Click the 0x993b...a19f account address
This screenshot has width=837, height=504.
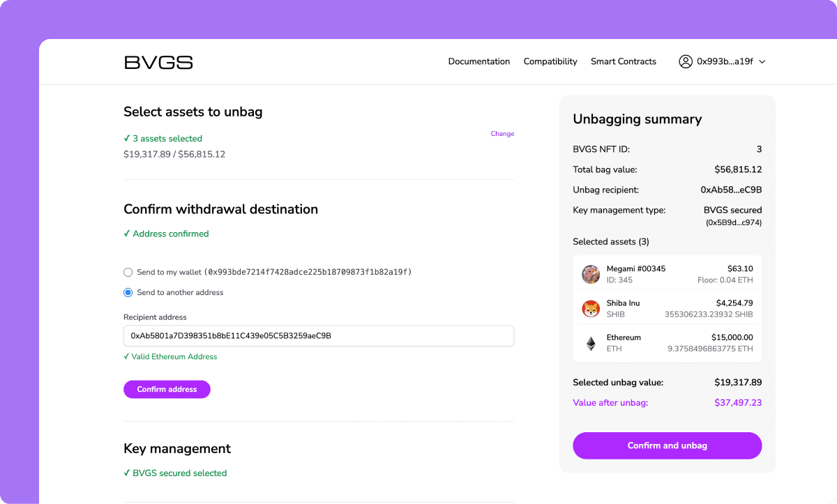tap(725, 61)
